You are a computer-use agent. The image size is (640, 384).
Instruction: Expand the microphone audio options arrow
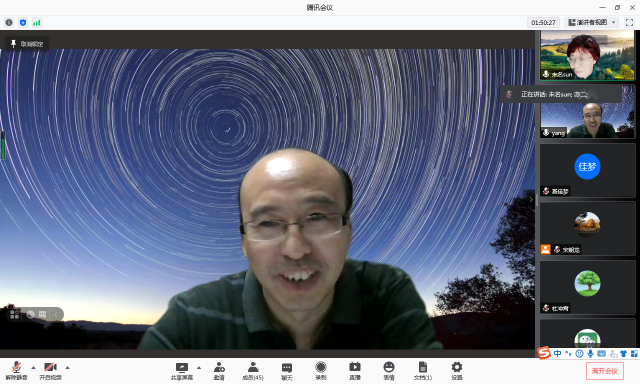[33, 368]
